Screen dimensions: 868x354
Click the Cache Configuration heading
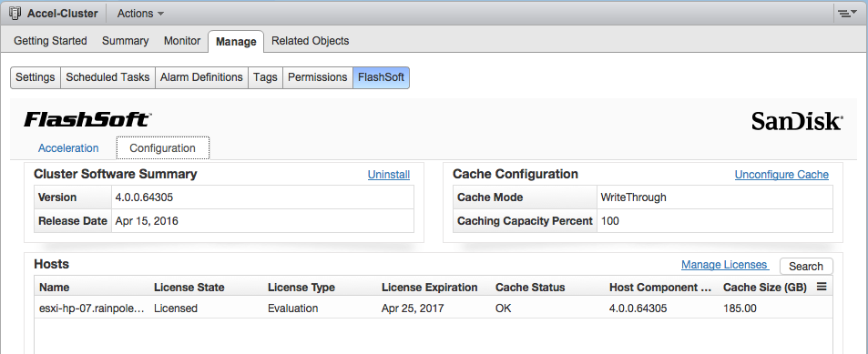click(516, 174)
